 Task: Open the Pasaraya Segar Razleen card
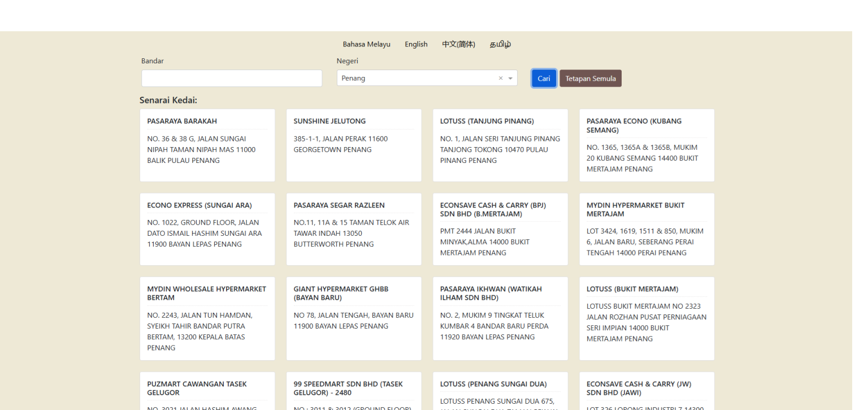click(354, 229)
